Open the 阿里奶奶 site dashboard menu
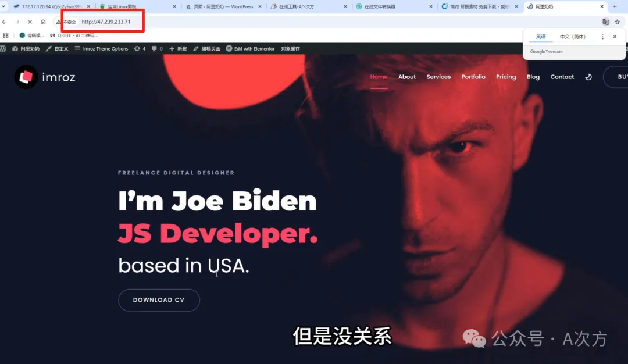The image size is (628, 364). 26,48
